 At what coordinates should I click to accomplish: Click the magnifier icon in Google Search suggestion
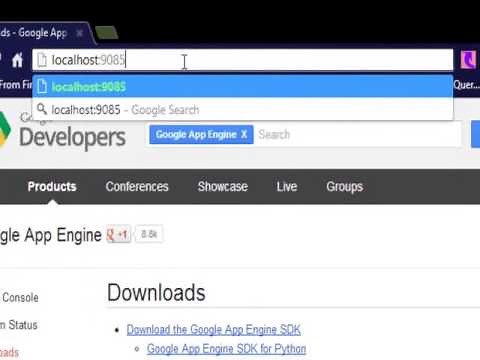point(42,109)
